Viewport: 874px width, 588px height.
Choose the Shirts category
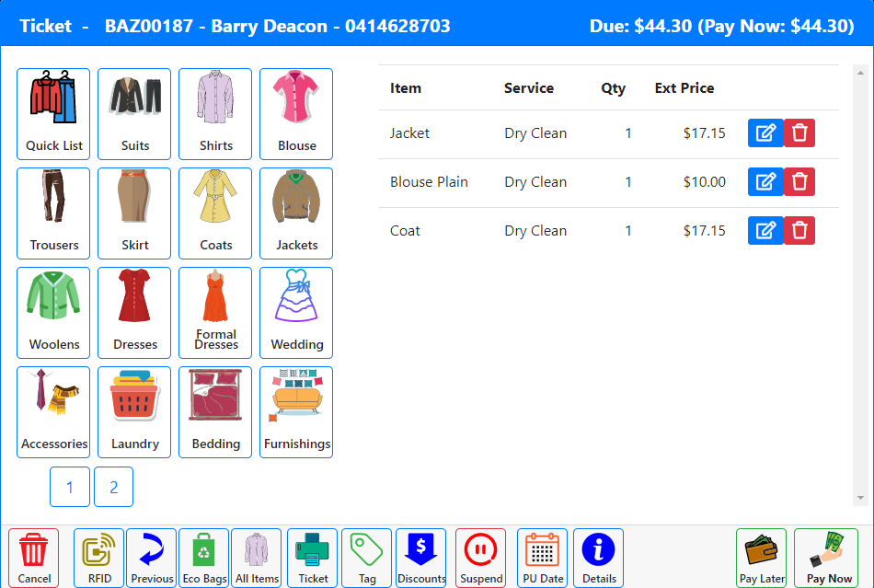(x=215, y=114)
